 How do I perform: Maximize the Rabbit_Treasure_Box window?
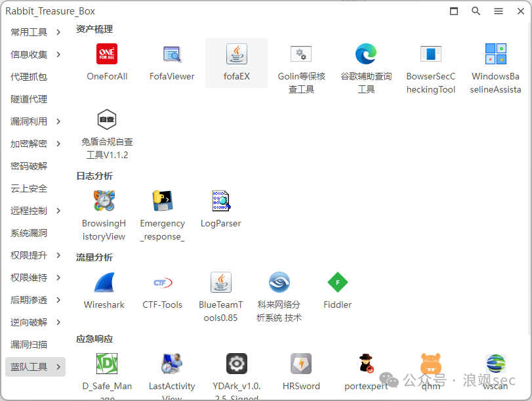click(454, 11)
